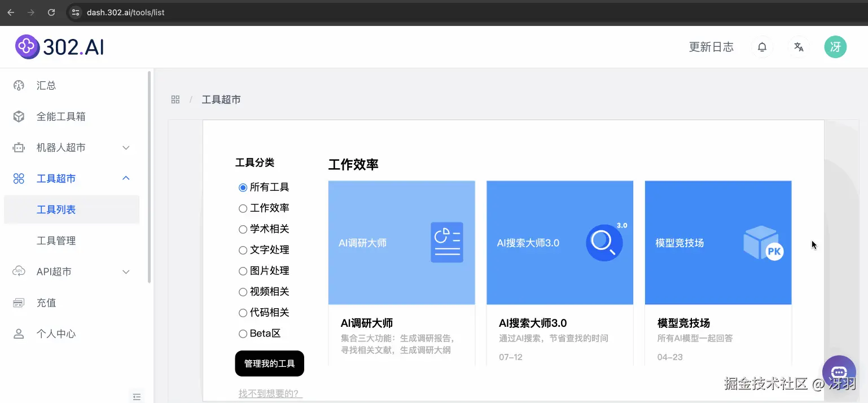Viewport: 868px width, 403px height.
Task: Click the 07-12 date on the AI搜索大师 card
Action: [511, 357]
